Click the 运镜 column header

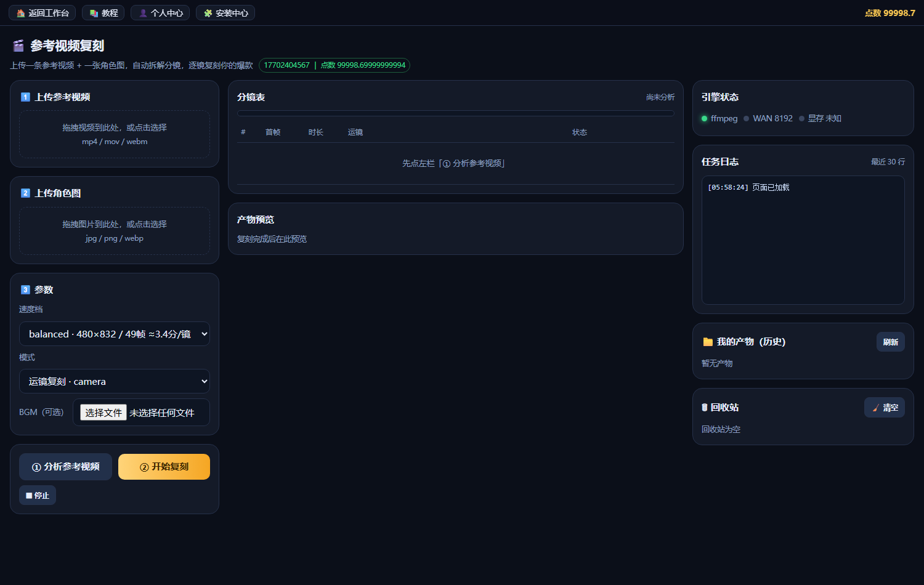(355, 132)
